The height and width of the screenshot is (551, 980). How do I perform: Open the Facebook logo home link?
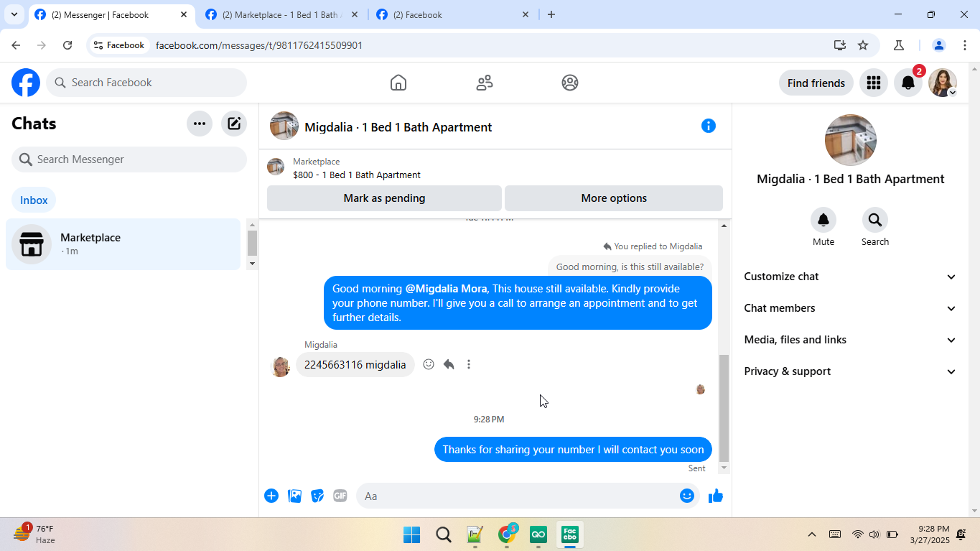click(26, 83)
